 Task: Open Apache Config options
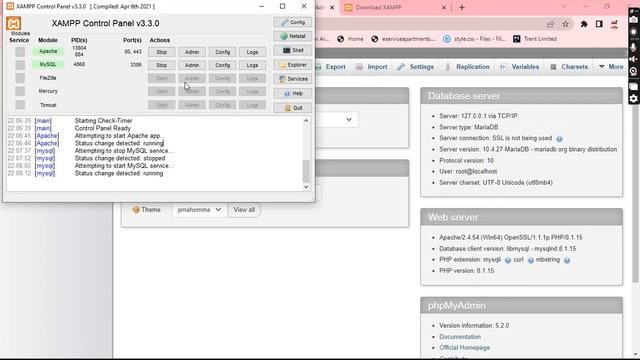[222, 52]
